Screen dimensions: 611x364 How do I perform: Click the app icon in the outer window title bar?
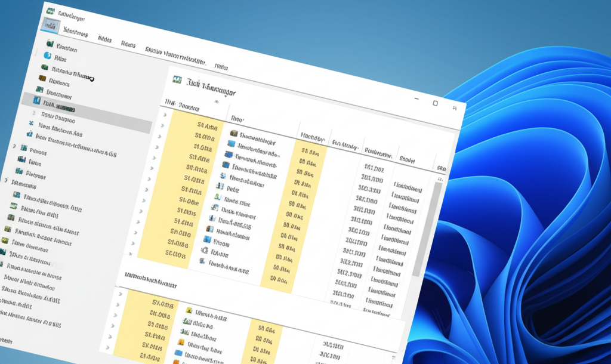point(51,11)
